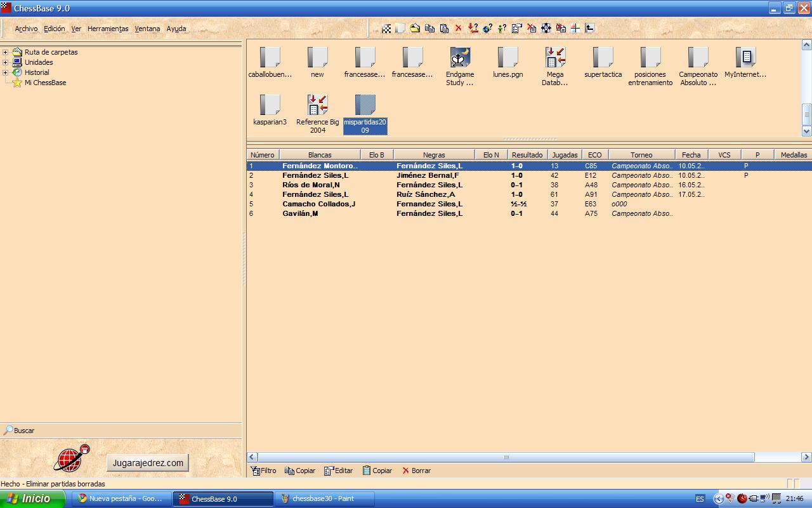Screen dimensions: 812x508
Task: Click the Filtro button below game list
Action: tap(263, 471)
